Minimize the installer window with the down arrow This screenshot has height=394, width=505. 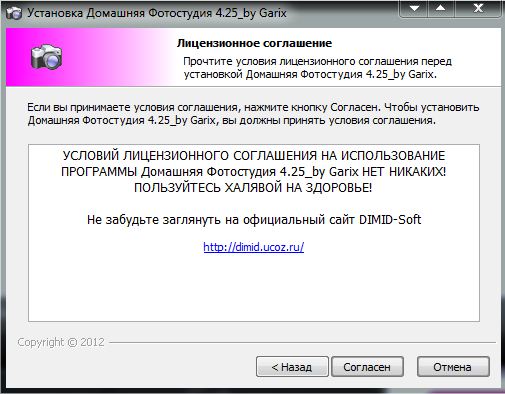414,8
